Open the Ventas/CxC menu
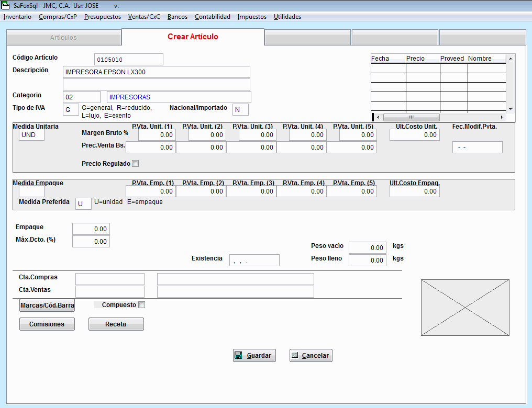 tap(144, 17)
